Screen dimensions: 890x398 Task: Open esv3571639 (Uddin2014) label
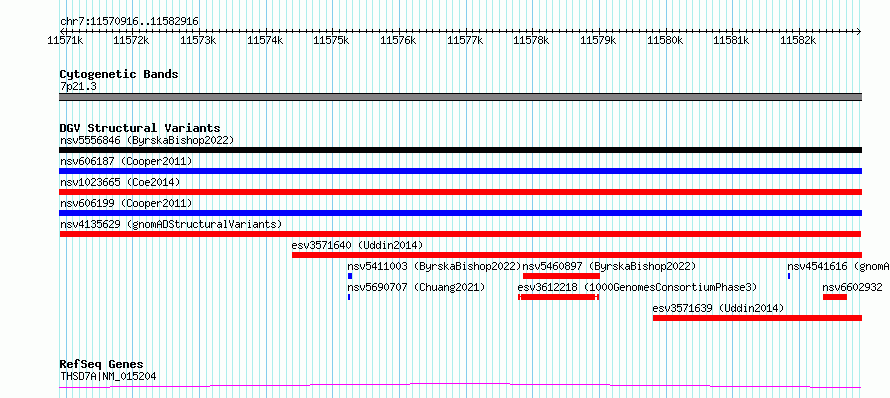tap(718, 308)
